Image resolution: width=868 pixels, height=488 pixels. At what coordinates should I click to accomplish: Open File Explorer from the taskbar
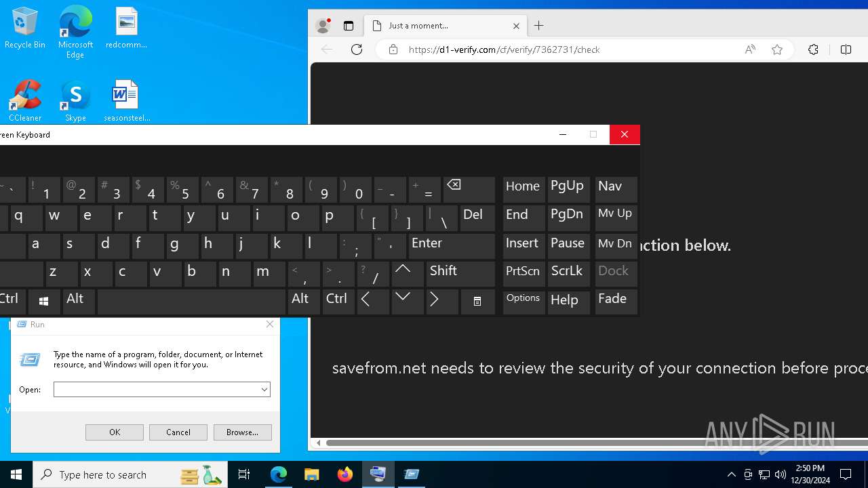(x=312, y=474)
